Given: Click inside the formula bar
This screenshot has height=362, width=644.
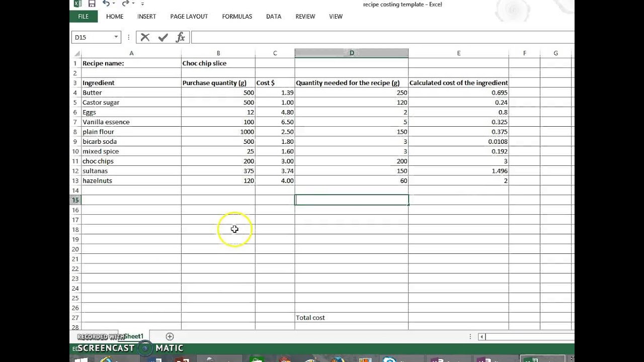Looking at the screenshot, I should (382, 37).
